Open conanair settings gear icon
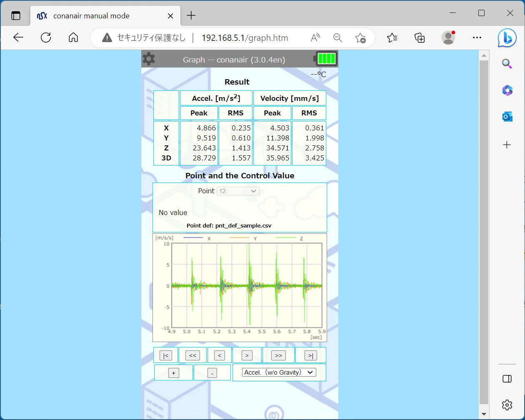Viewport: 525px width, 420px height. point(149,59)
